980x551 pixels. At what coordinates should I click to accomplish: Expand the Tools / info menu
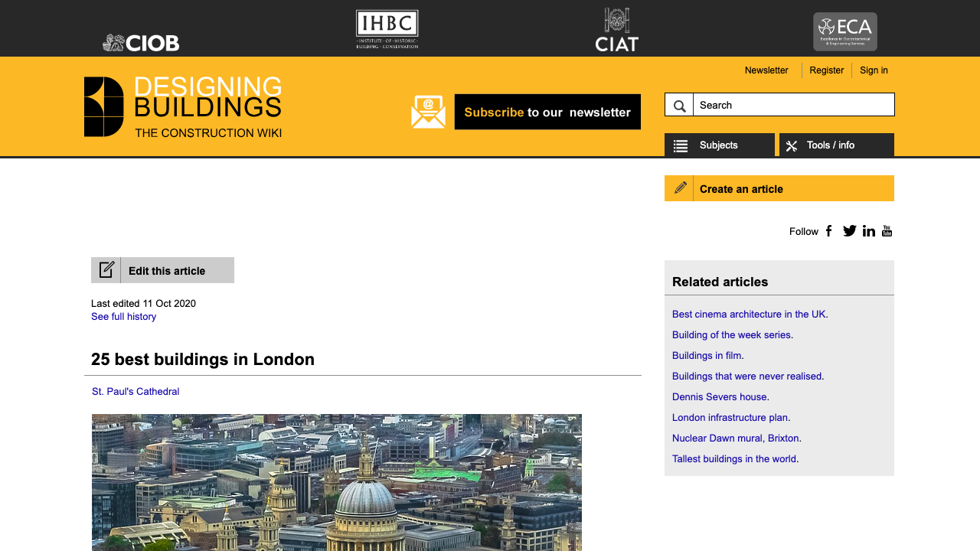coord(836,145)
